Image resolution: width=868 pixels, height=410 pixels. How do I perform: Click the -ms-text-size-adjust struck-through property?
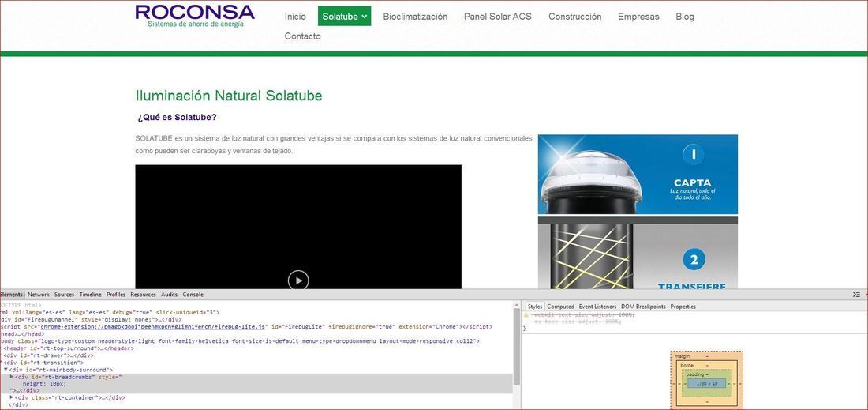point(576,322)
